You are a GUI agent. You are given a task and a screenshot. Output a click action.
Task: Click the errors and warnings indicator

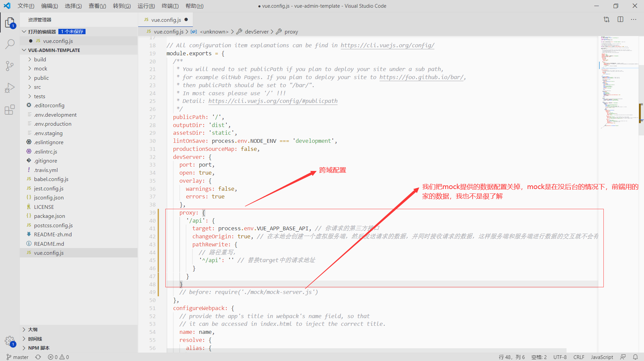point(58,357)
